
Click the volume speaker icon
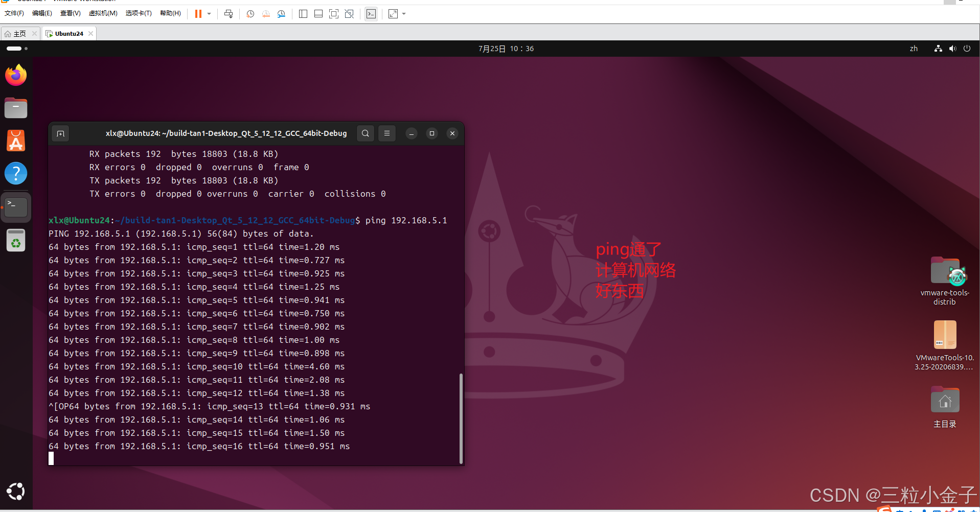click(952, 49)
